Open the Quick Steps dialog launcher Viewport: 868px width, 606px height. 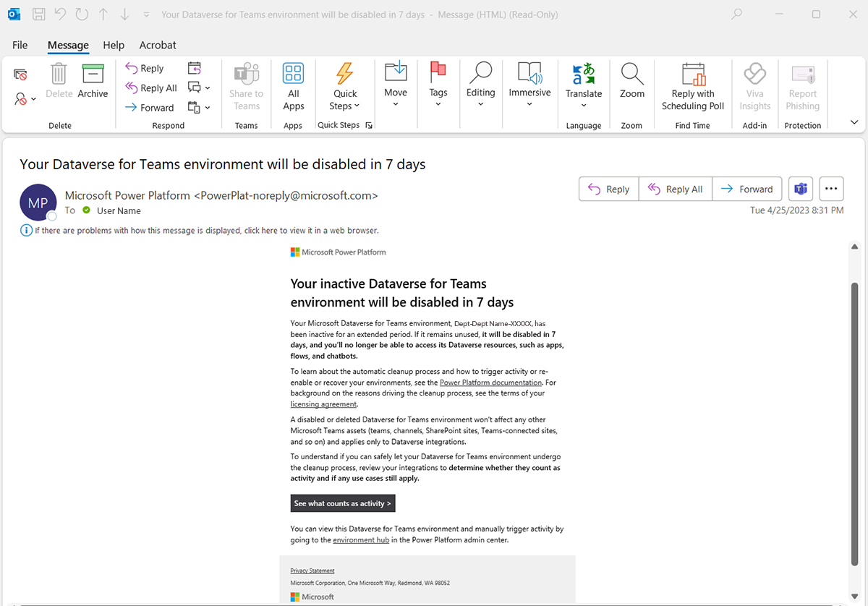(369, 125)
